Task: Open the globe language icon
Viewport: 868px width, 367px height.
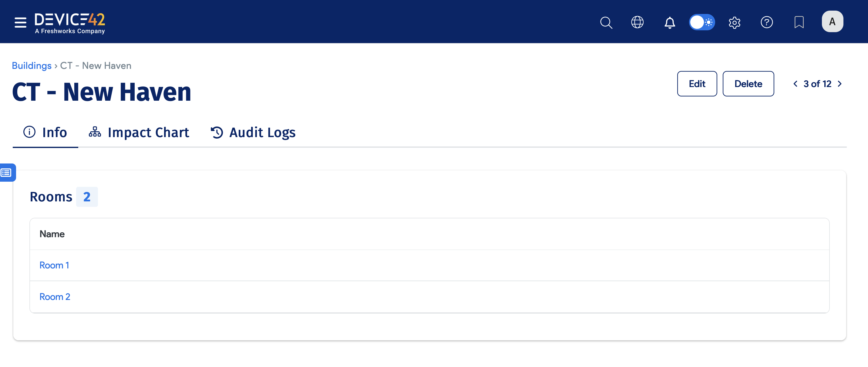Action: point(637,22)
